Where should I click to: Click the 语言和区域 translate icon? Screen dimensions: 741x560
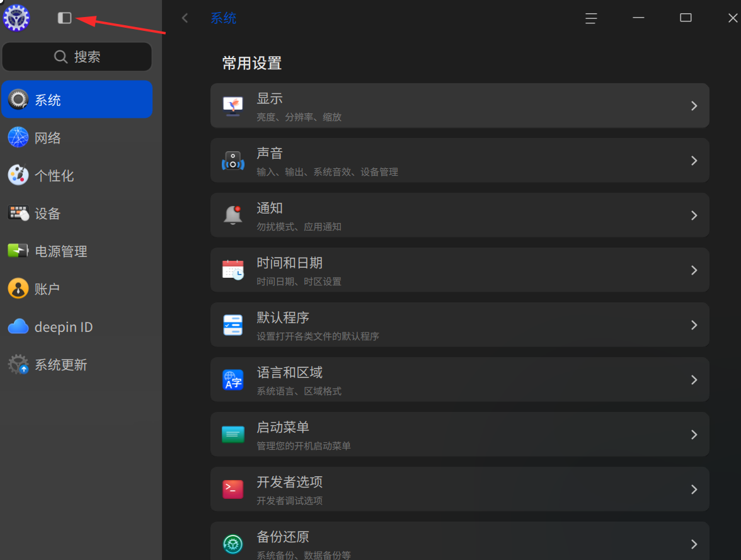point(233,379)
